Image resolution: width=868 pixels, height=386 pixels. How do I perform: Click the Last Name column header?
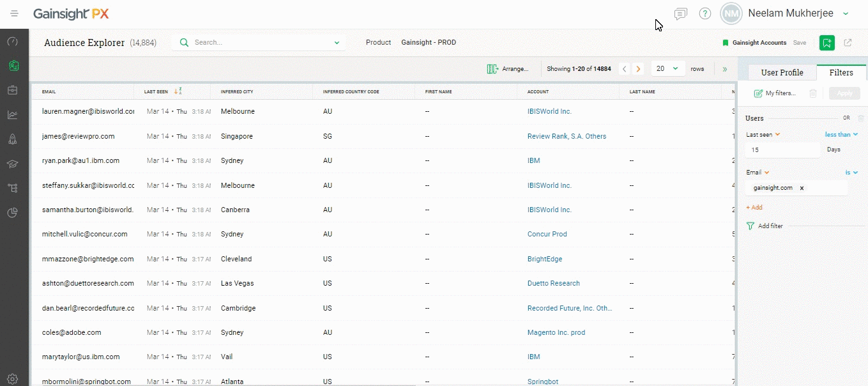[643, 92]
